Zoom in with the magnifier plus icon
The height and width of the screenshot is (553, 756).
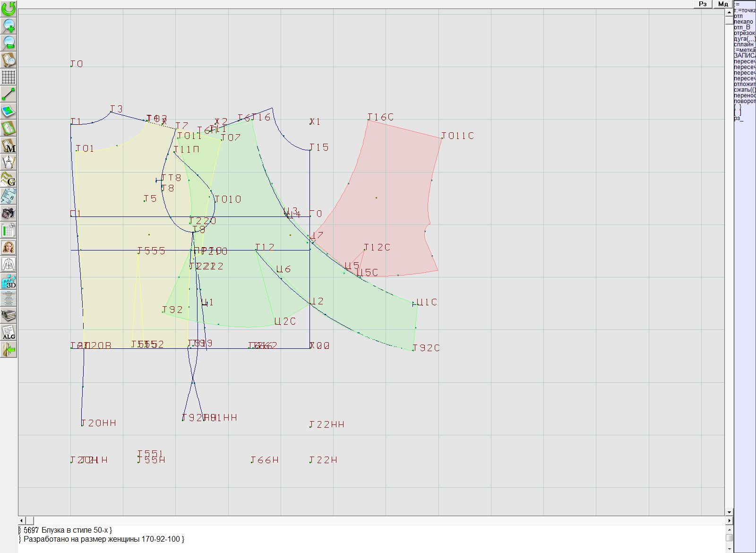pyautogui.click(x=9, y=26)
